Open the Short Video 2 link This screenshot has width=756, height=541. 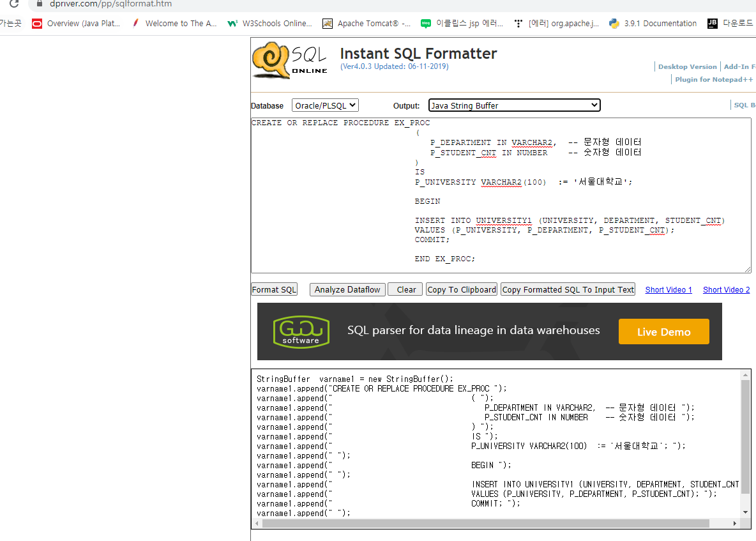point(726,290)
